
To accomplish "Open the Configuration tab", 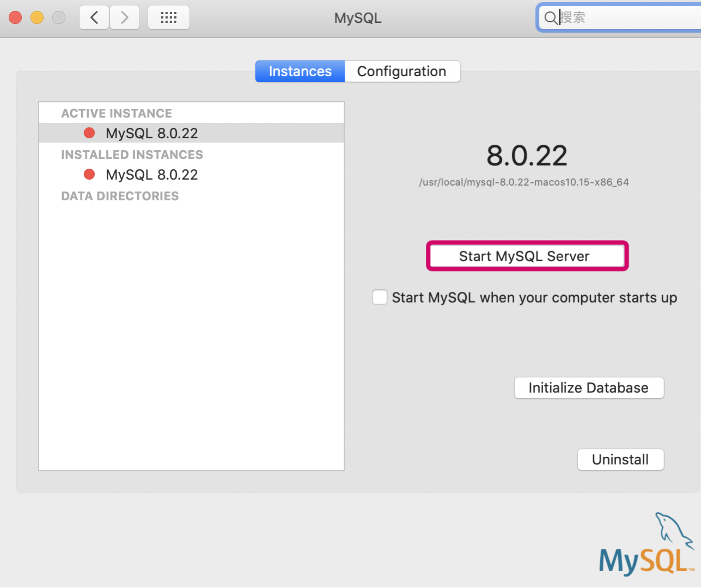I will pos(402,71).
